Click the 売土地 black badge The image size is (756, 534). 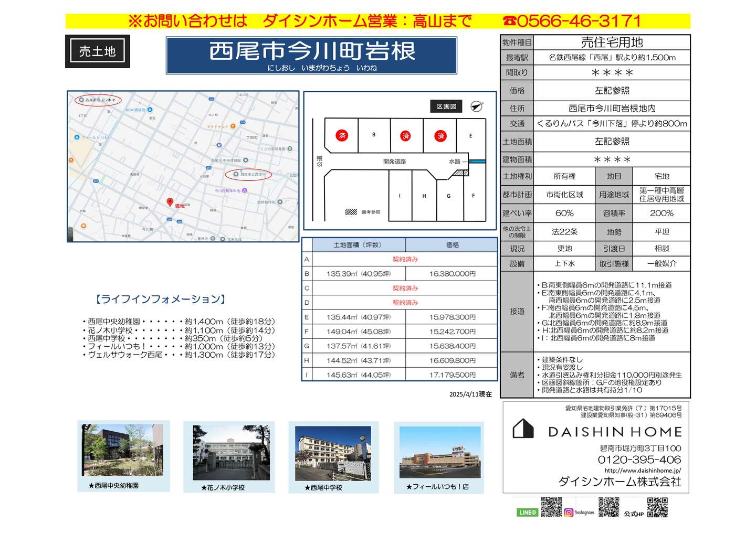click(97, 51)
